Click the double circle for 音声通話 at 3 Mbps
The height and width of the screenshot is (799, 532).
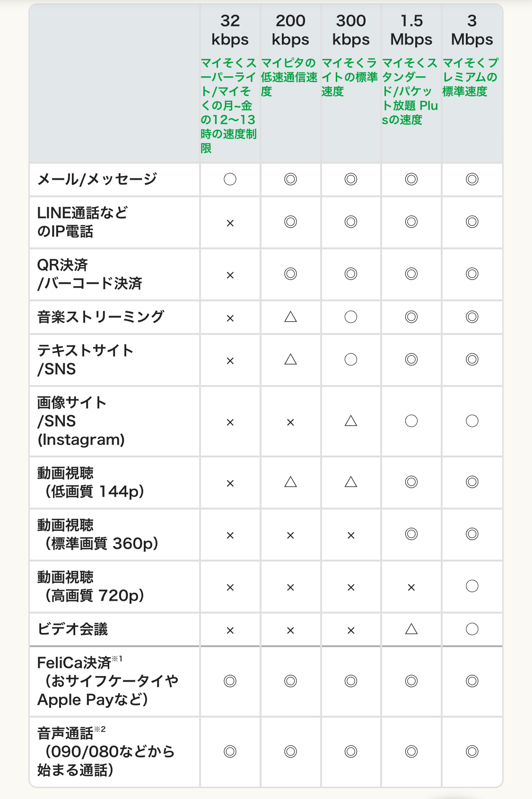click(472, 751)
